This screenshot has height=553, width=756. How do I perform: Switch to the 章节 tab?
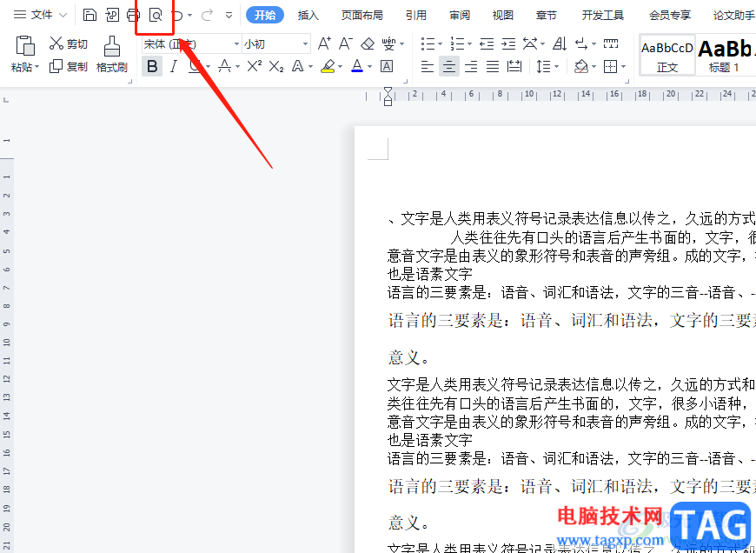[547, 16]
